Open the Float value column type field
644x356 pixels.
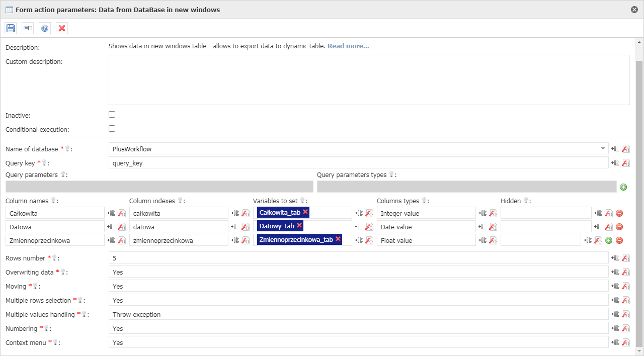(426, 240)
